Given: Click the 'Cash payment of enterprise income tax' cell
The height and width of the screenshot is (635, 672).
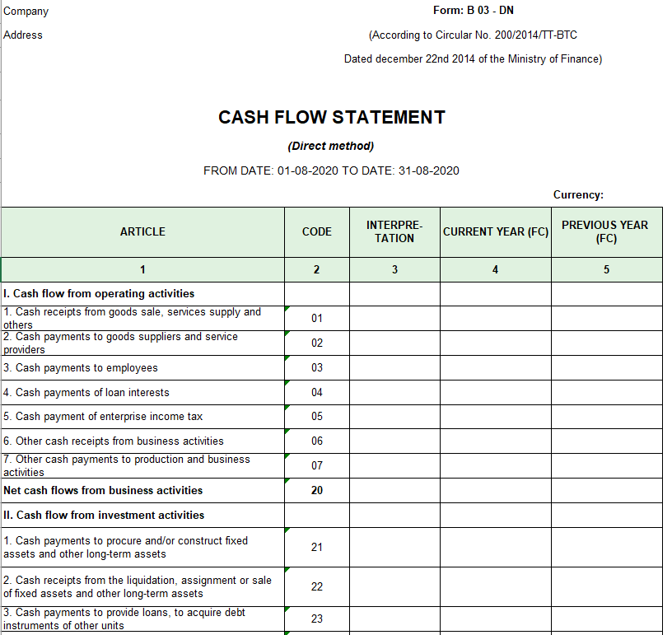Looking at the screenshot, I should (142, 417).
